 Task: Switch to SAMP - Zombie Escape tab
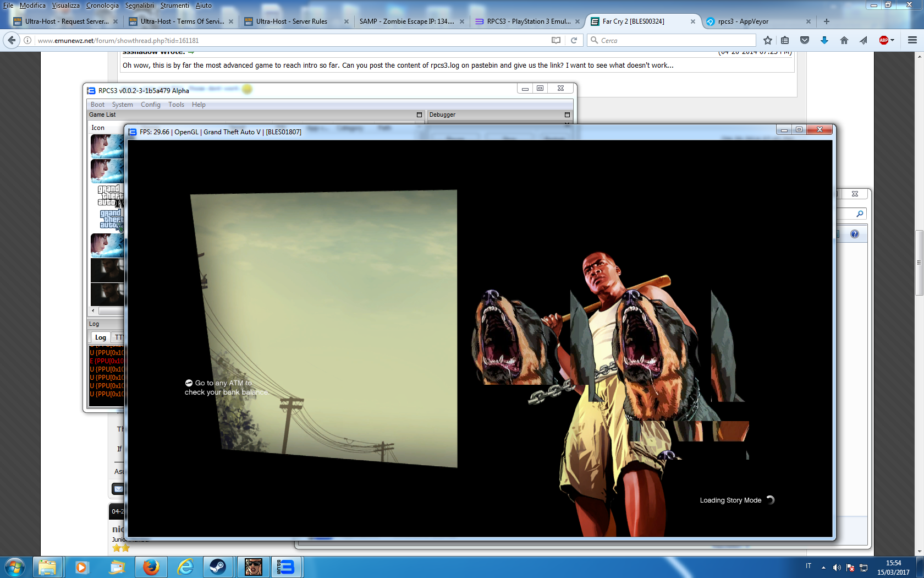pyautogui.click(x=413, y=21)
